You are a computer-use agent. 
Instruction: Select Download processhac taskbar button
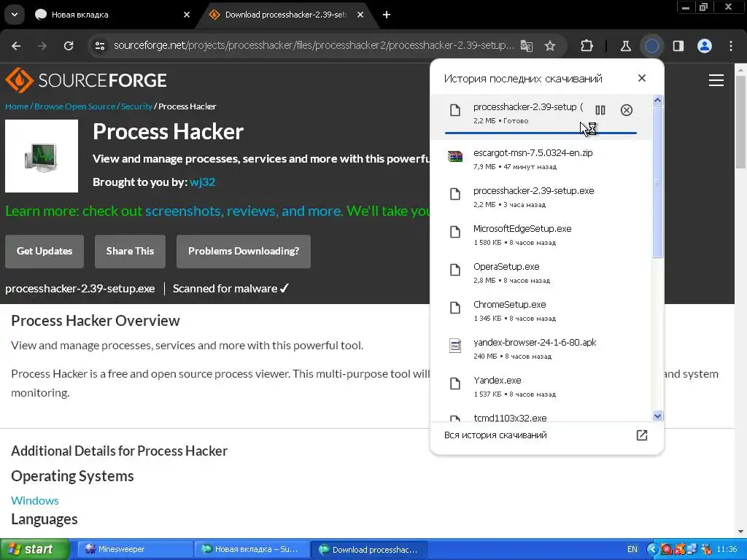click(x=369, y=549)
